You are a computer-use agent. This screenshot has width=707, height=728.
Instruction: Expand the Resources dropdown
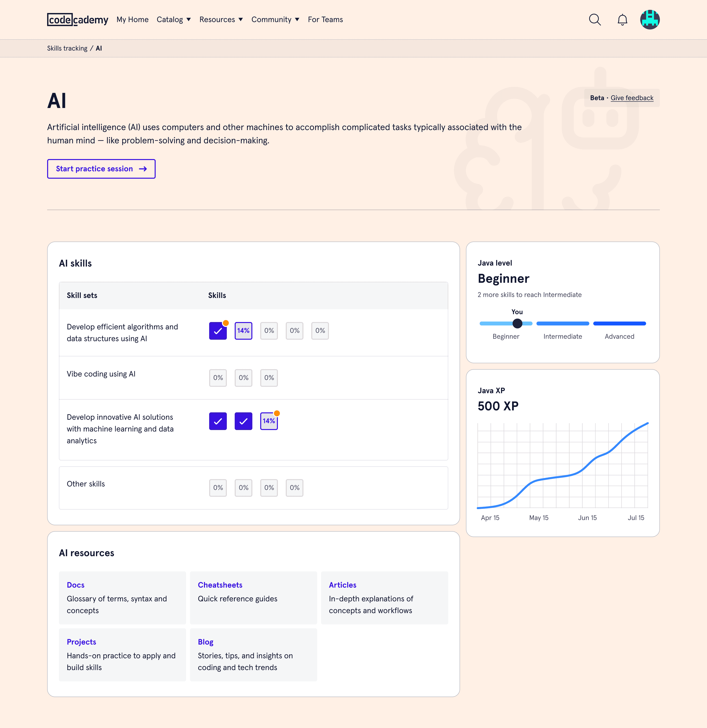[221, 20]
